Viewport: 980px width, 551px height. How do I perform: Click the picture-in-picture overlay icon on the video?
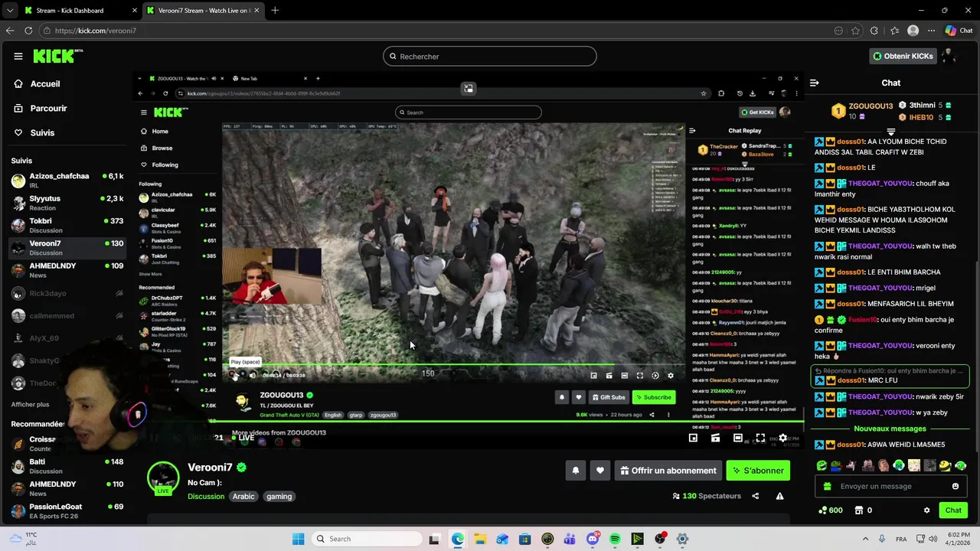pos(469,89)
